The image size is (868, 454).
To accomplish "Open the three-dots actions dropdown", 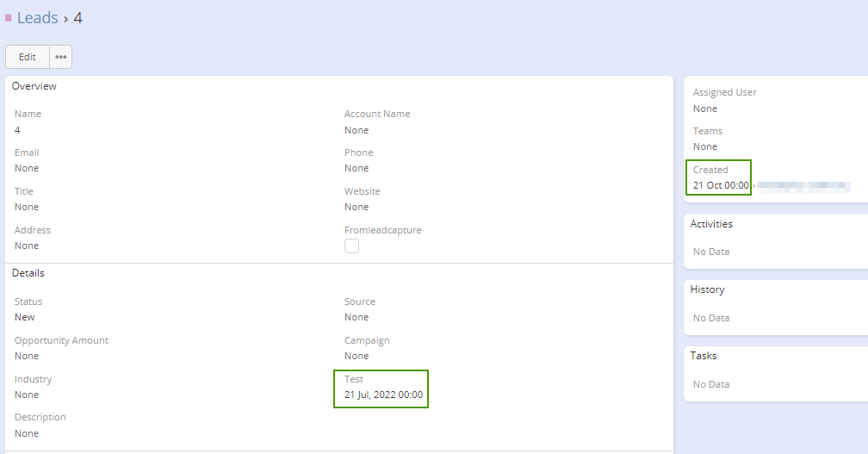I will [61, 57].
